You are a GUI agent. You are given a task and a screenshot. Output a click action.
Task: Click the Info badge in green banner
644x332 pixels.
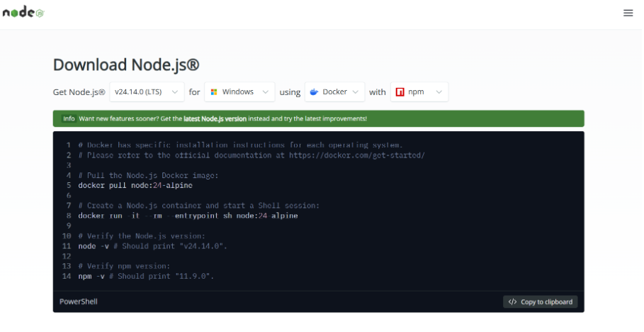tap(69, 118)
